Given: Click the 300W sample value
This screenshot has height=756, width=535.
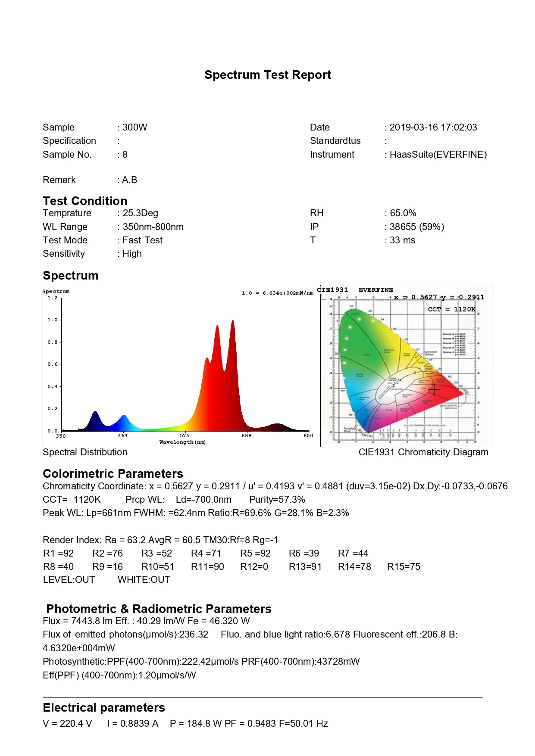Looking at the screenshot, I should pyautogui.click(x=135, y=128).
